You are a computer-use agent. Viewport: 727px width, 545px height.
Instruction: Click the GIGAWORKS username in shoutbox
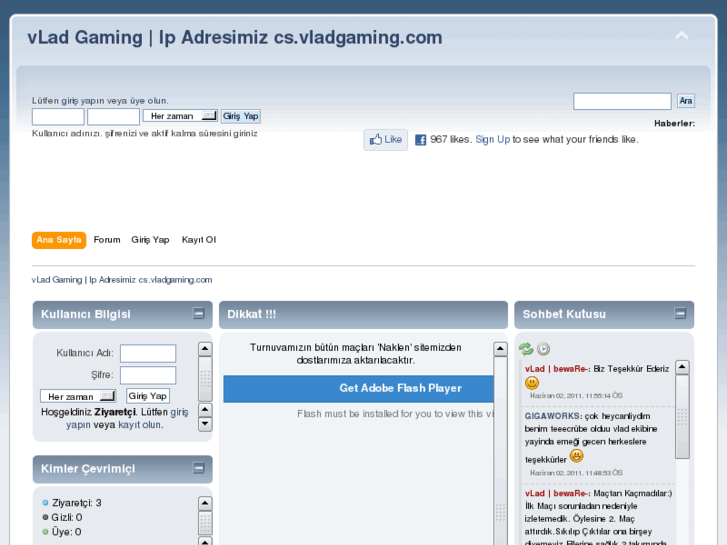[552, 416]
